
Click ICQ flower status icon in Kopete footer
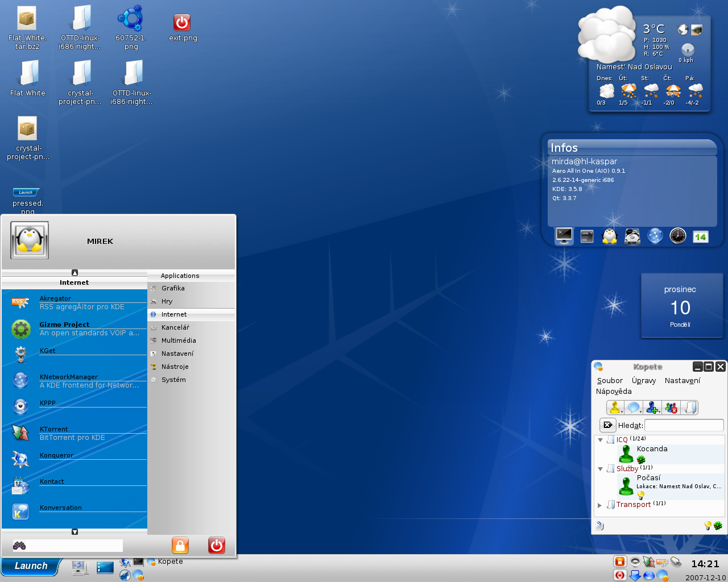(718, 526)
